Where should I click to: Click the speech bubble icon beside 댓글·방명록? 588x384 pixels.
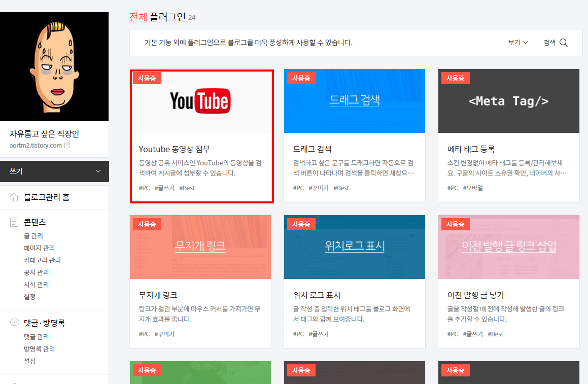pyautogui.click(x=14, y=323)
